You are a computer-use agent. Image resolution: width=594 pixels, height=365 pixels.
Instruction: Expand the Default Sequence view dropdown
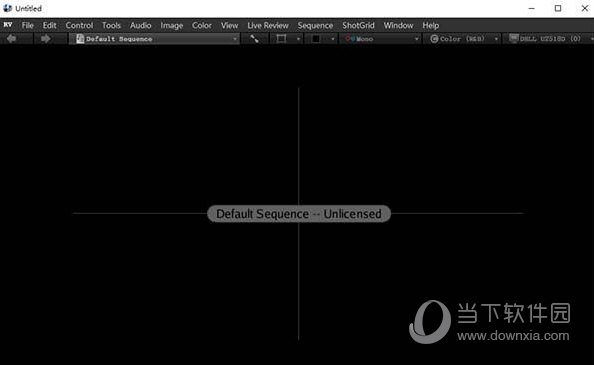pos(155,39)
